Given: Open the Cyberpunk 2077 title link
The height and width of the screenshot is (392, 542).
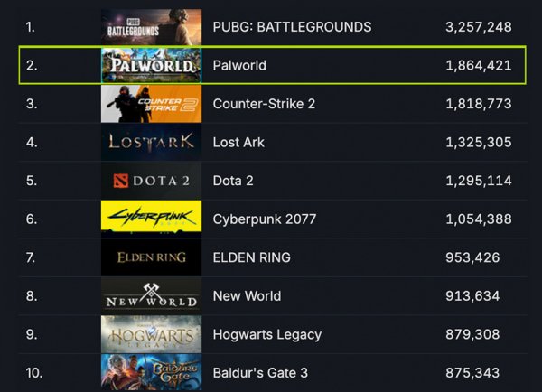Looking at the screenshot, I should point(263,219).
